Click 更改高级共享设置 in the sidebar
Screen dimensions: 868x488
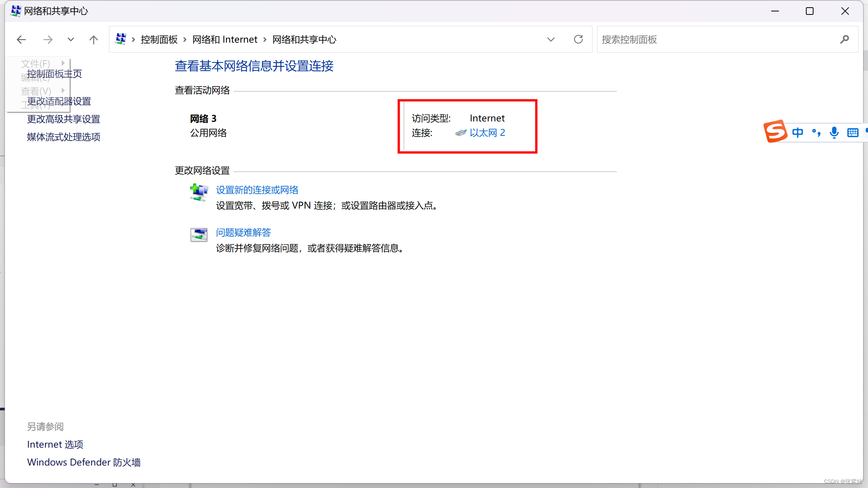coord(63,119)
